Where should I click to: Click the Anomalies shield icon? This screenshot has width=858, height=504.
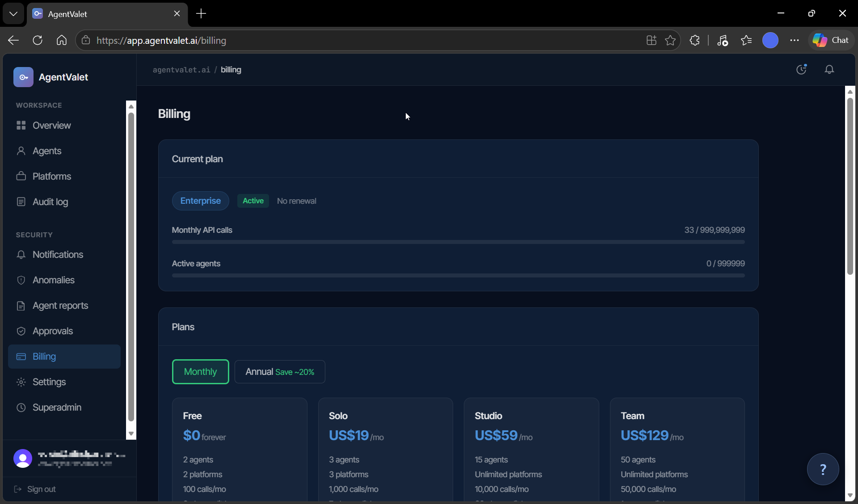pos(21,280)
